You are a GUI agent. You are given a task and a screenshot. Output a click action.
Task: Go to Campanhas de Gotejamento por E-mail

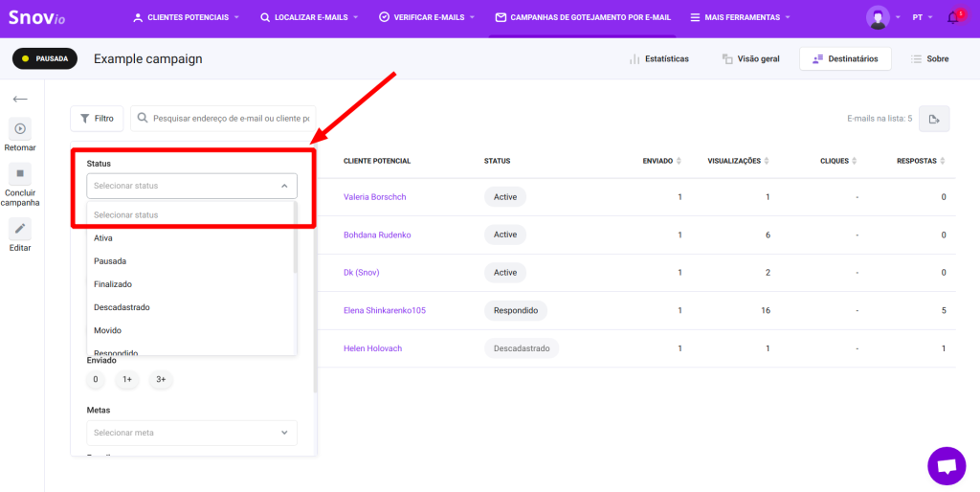point(583,17)
